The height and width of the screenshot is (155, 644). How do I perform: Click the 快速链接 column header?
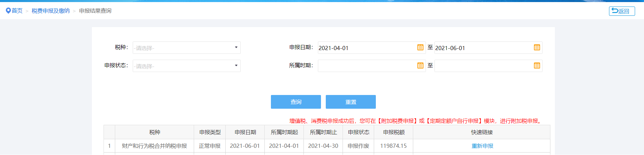(482, 132)
